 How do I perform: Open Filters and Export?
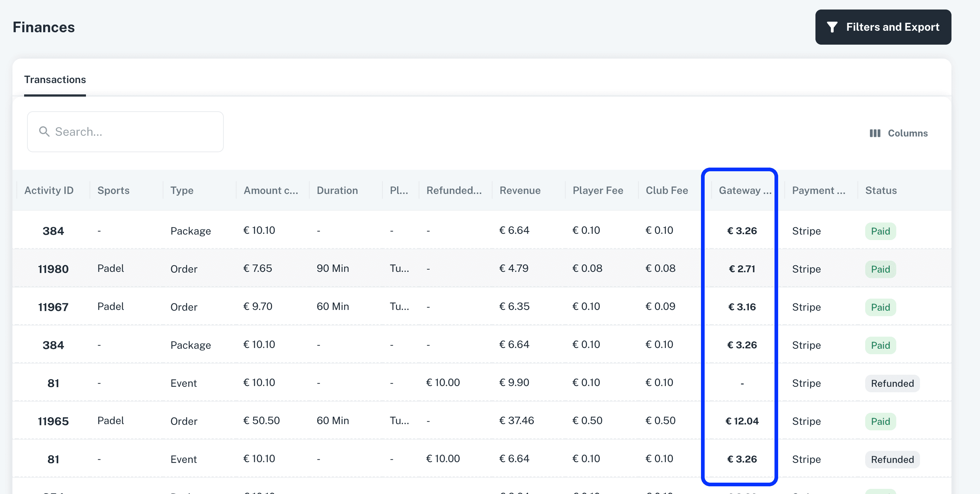point(883,27)
